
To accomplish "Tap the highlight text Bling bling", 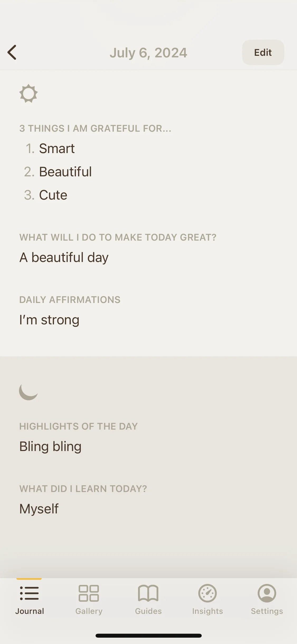I will pyautogui.click(x=50, y=447).
